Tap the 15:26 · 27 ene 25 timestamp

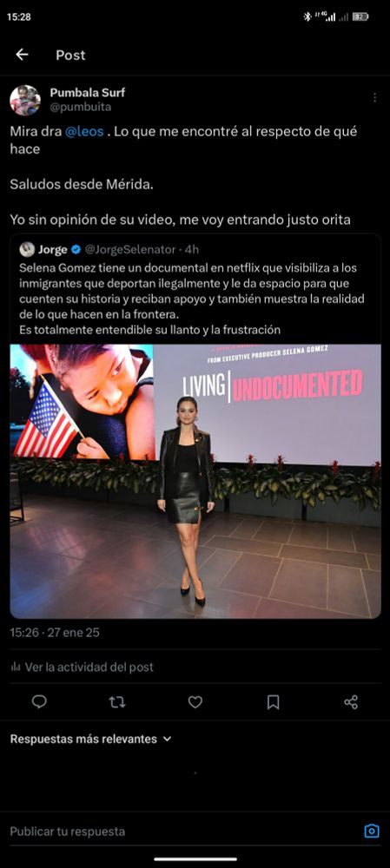point(55,632)
